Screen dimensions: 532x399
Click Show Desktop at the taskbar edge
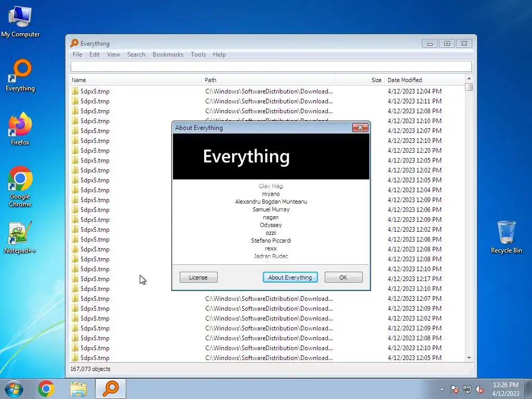point(528,389)
